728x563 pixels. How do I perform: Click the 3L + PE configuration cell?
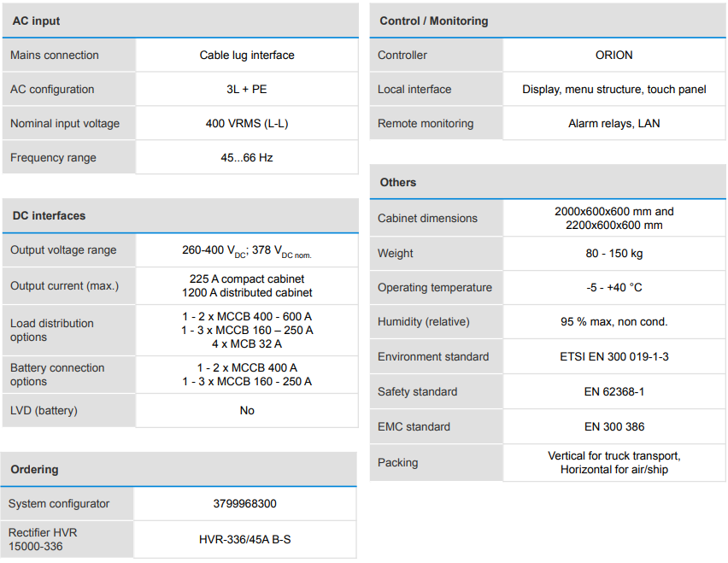(247, 89)
